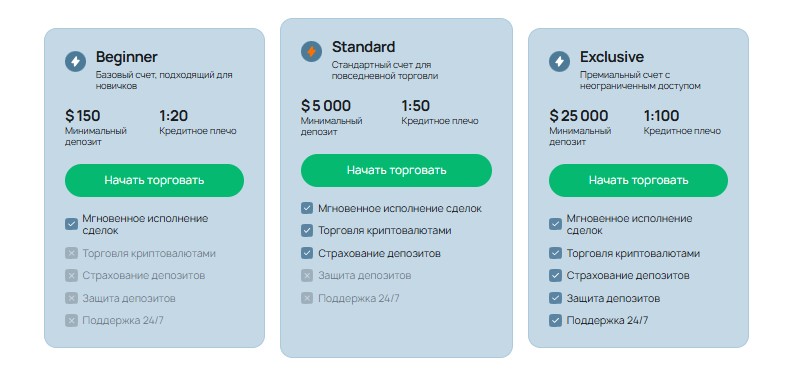Click Начать торговать in Standard card
The image size is (803, 377).
pos(396,171)
